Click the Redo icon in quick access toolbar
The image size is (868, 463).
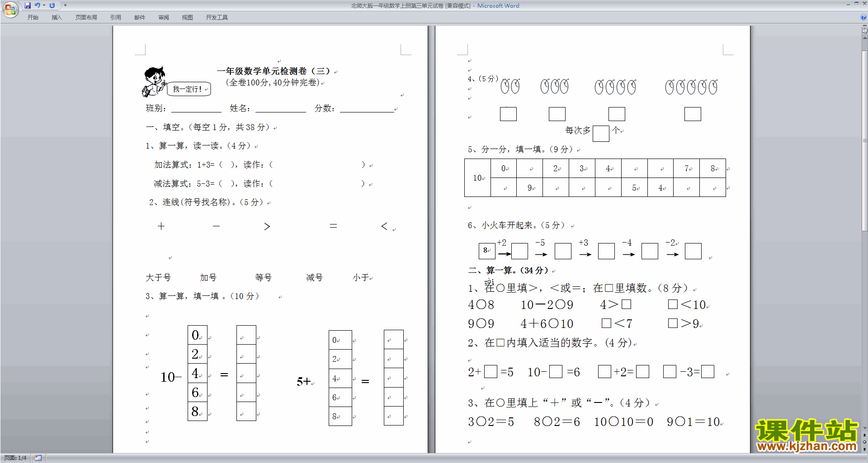52,5
